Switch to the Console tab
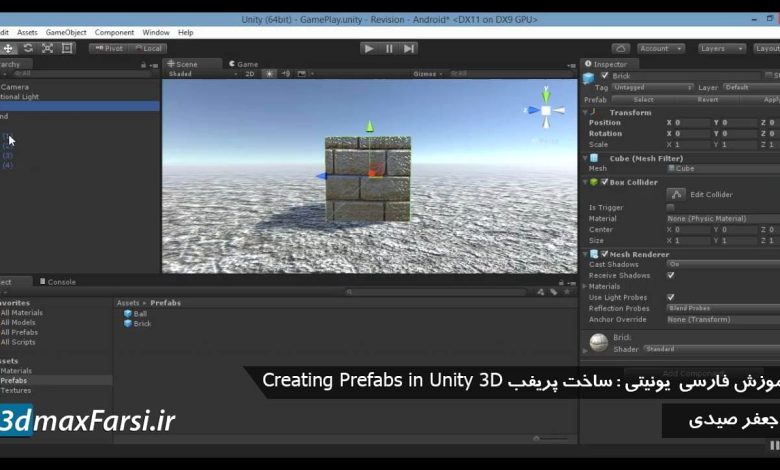Image resolution: width=780 pixels, height=470 pixels. coord(58,282)
